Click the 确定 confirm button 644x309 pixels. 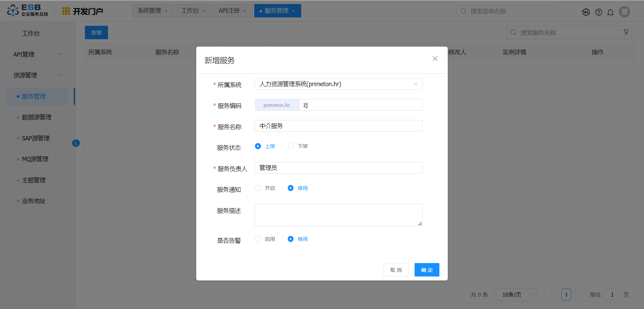point(427,270)
